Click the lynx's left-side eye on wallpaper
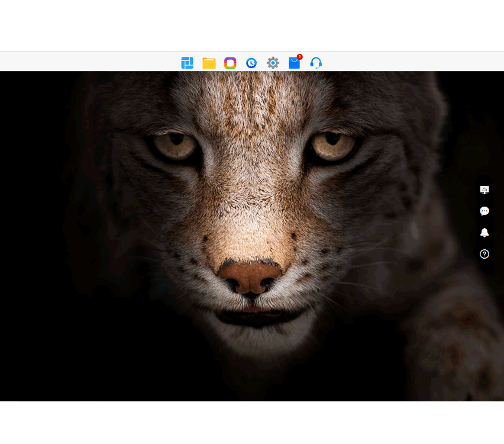504x444 pixels. (x=175, y=145)
